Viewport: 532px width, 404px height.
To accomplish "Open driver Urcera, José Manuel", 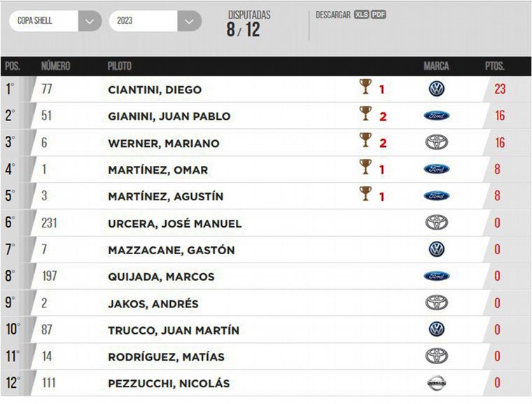I will [x=174, y=223].
